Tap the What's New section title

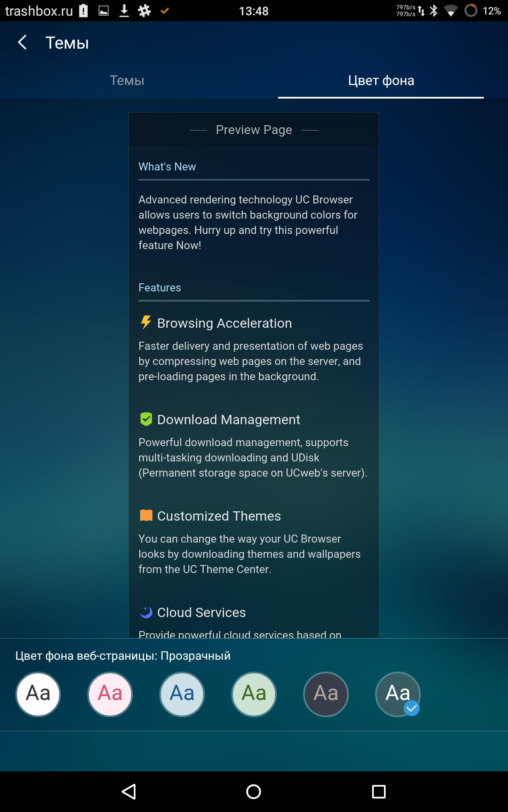(167, 167)
